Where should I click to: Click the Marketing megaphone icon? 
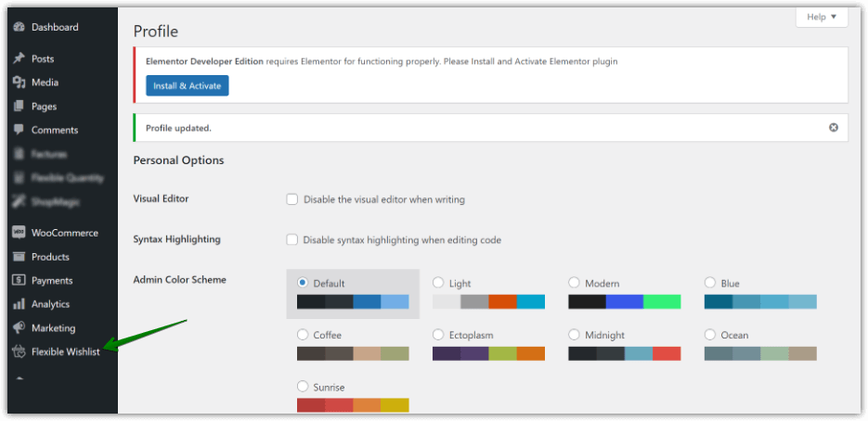pyautogui.click(x=19, y=328)
